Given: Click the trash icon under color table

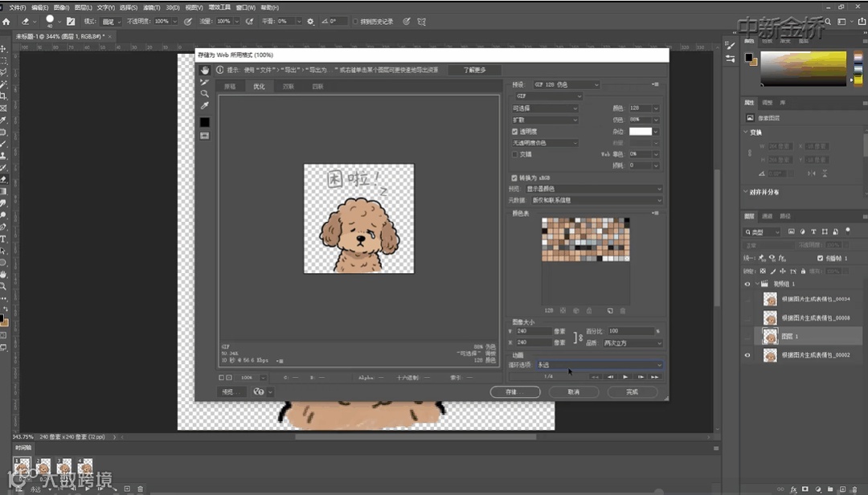Looking at the screenshot, I should (623, 311).
